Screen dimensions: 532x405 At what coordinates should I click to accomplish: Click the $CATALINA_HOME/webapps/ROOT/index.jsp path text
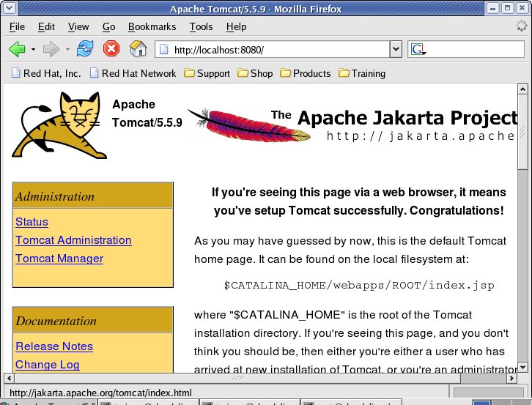[359, 286]
